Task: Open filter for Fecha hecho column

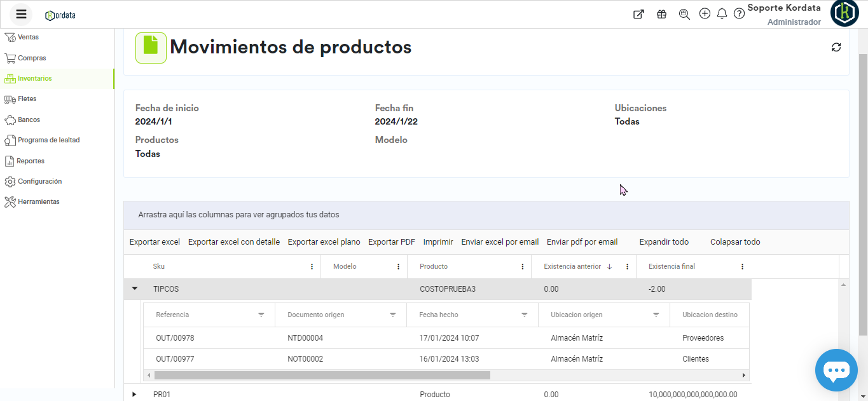Action: tap(525, 315)
